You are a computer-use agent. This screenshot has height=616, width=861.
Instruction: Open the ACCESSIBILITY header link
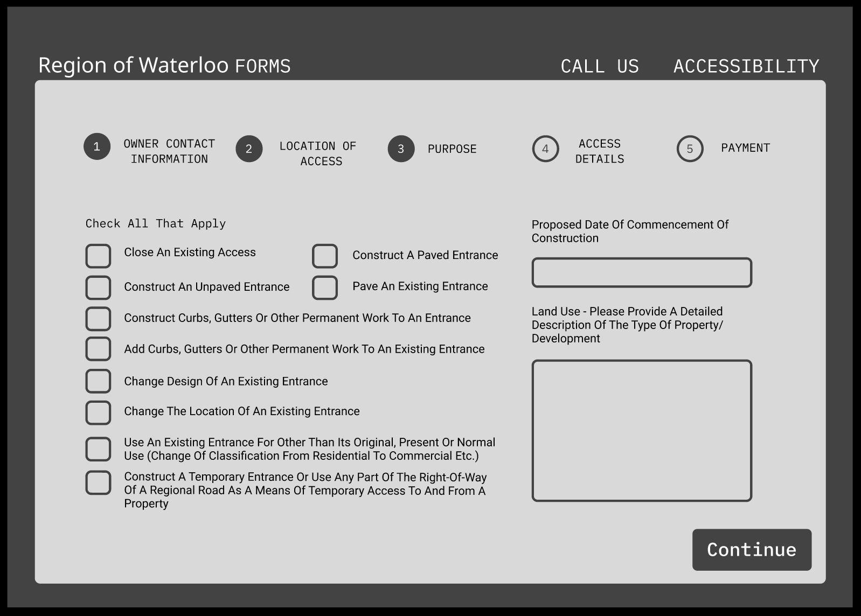(746, 66)
